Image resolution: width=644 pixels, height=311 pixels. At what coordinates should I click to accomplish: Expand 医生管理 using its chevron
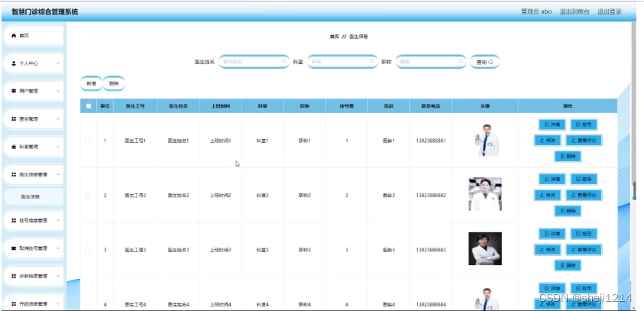point(58,118)
